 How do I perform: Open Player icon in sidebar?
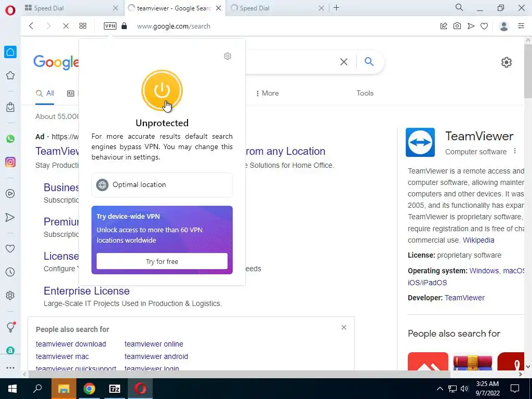[x=10, y=194]
